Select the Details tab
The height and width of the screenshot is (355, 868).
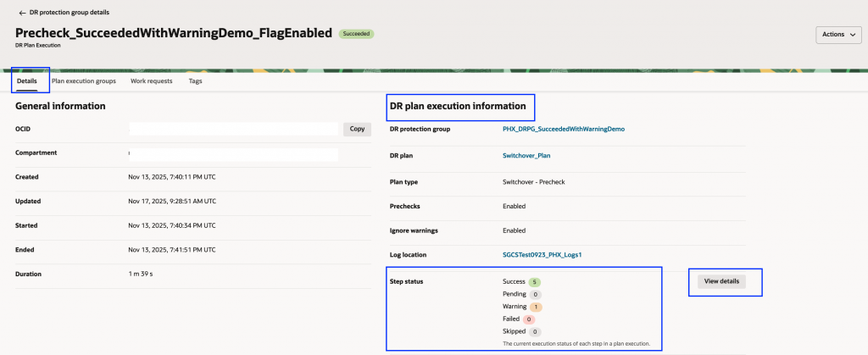pos(26,81)
